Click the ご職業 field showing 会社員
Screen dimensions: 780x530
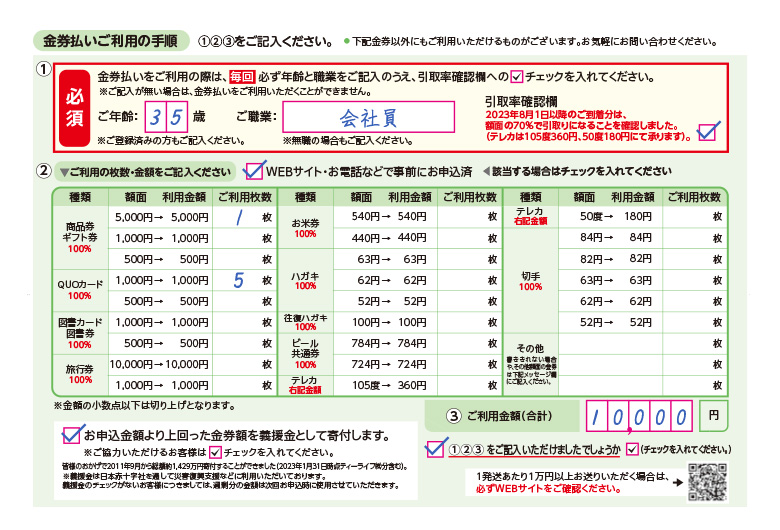(369, 117)
